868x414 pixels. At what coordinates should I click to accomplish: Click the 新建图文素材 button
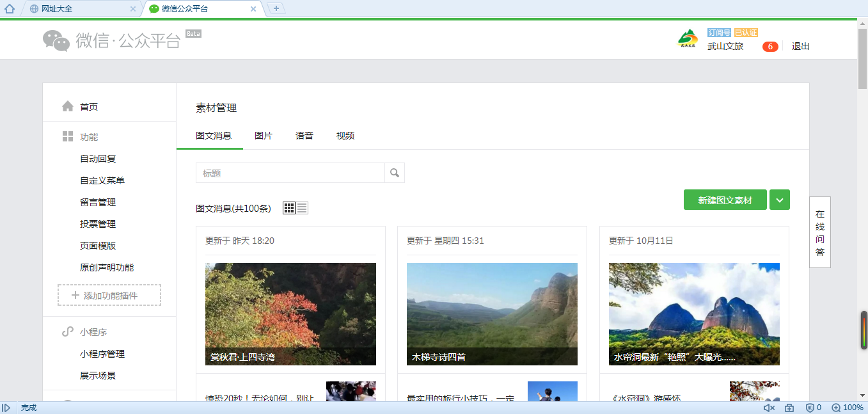tap(725, 199)
